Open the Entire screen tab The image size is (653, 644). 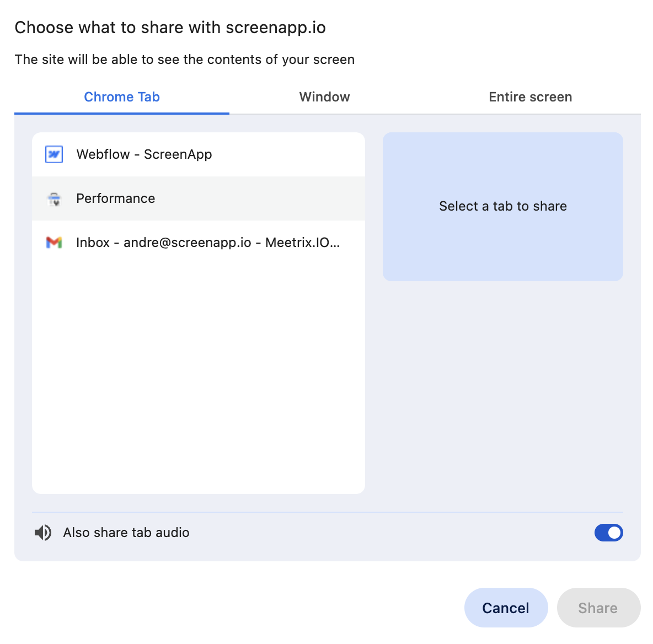click(530, 96)
